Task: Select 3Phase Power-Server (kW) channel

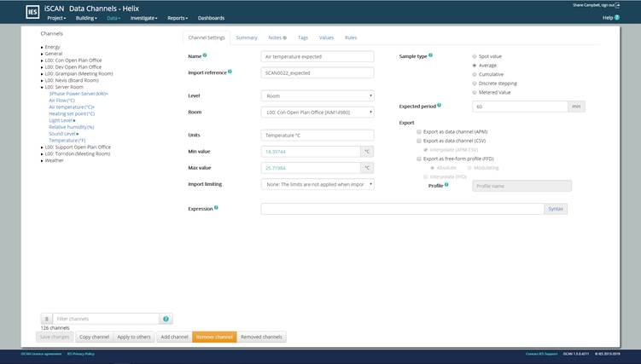Action: click(x=79, y=94)
